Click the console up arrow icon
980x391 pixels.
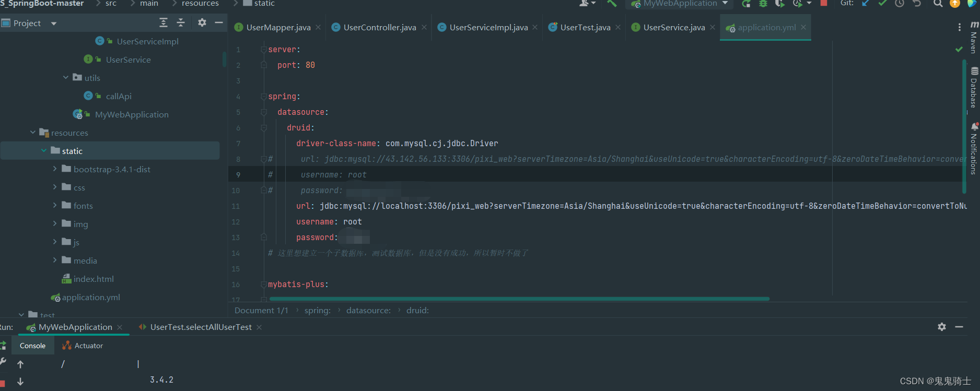pos(20,364)
